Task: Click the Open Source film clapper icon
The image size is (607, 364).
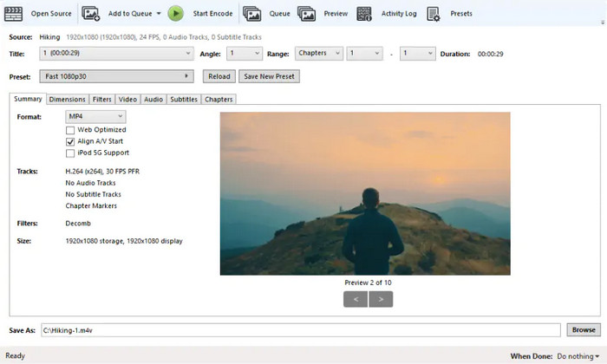Action: click(13, 13)
